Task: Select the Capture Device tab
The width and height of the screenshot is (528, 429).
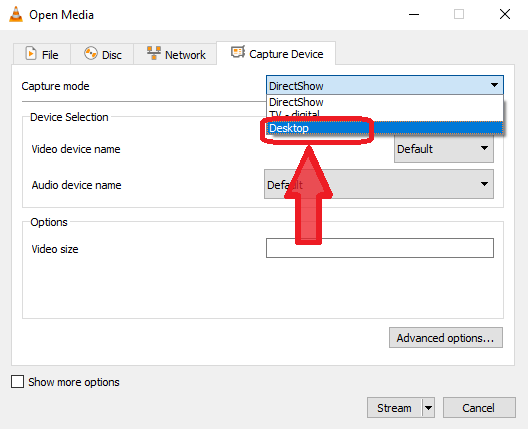Action: coord(276,53)
